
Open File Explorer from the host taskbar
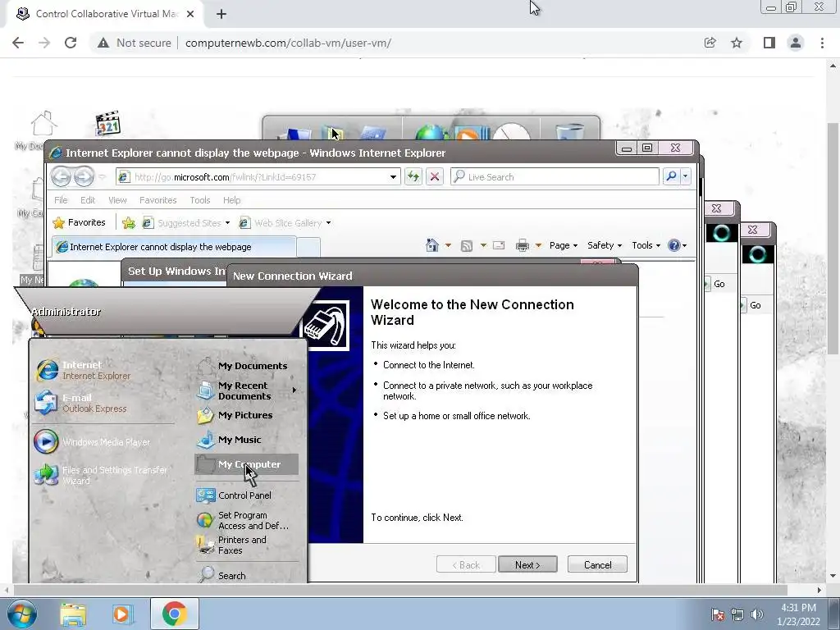coord(73,614)
